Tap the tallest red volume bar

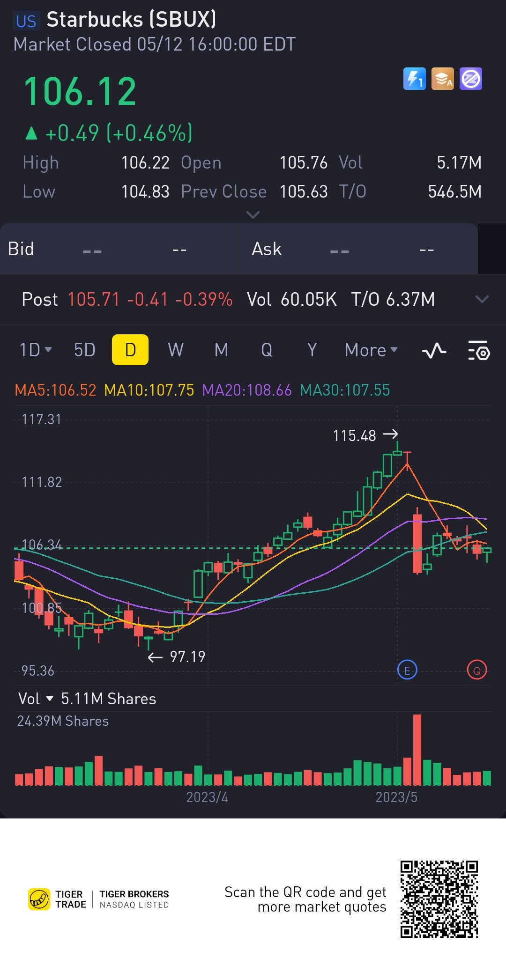(x=417, y=750)
